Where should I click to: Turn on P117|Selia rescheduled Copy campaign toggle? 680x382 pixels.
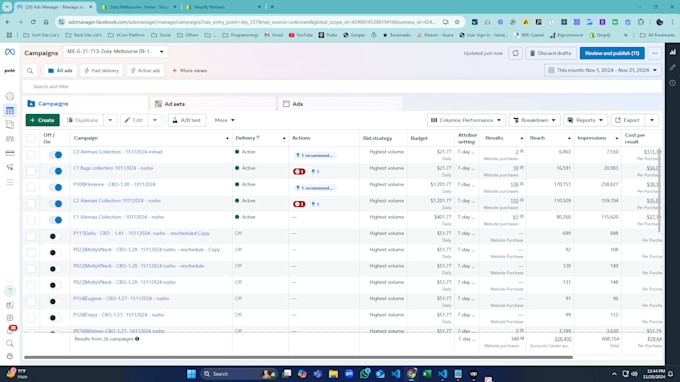(55, 236)
